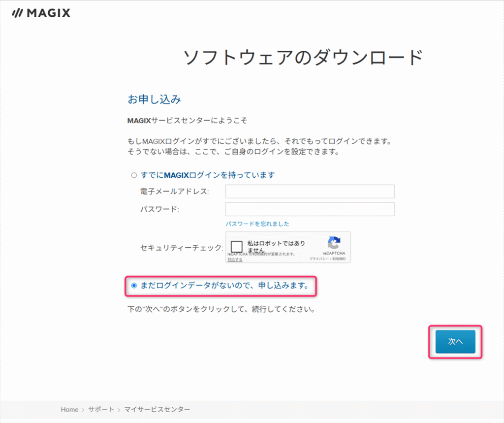Click the MAGIX logo in the header

pyautogui.click(x=41, y=13)
